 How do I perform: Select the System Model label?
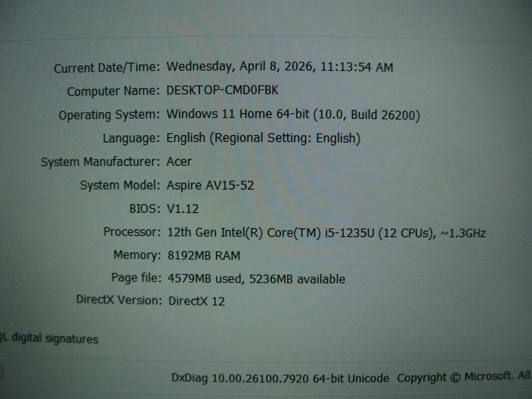120,185
